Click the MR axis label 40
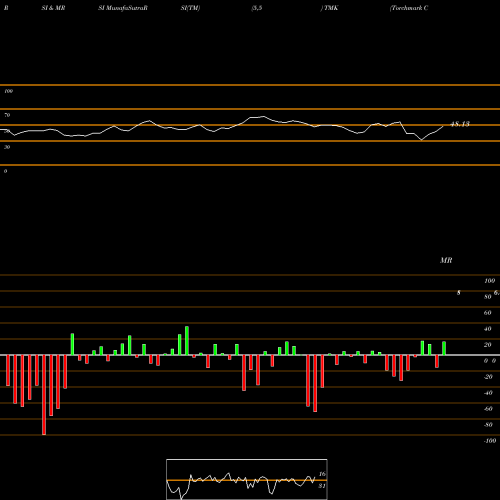 487,329
